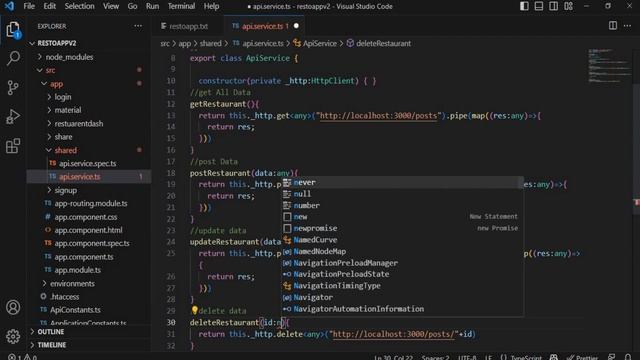Select 'null' autocomplete suggestion

pos(403,194)
